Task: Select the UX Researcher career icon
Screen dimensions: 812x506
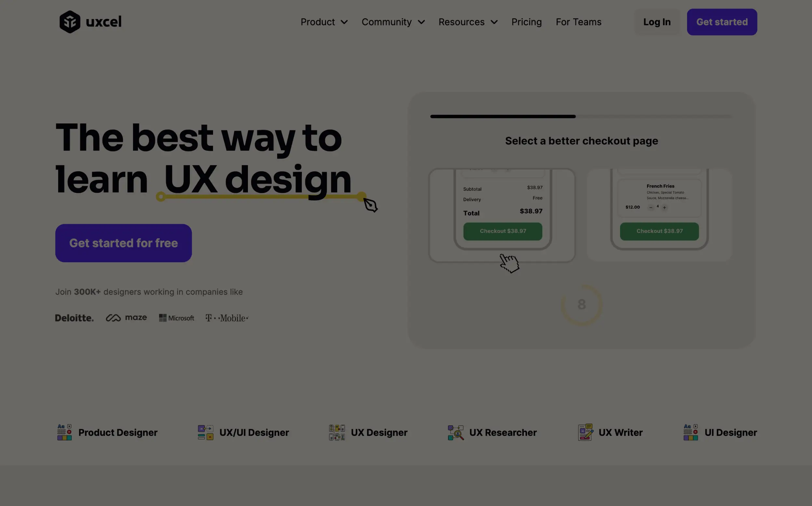Action: coord(455,433)
